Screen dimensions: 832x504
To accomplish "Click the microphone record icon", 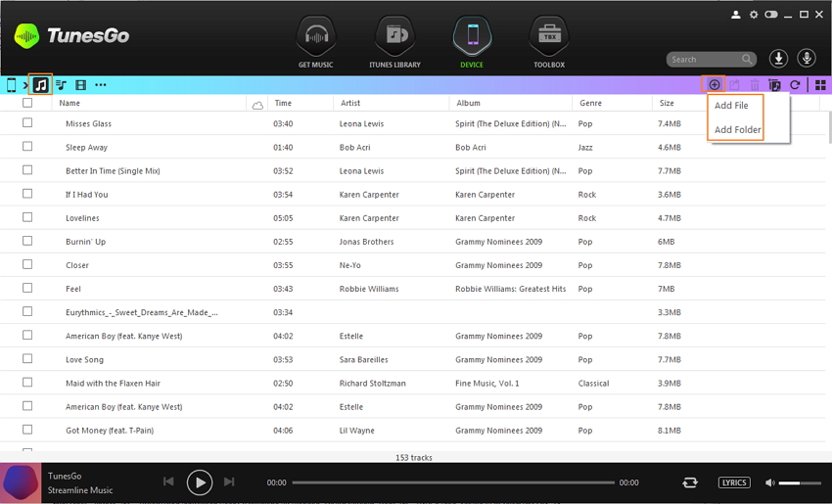I will click(807, 59).
